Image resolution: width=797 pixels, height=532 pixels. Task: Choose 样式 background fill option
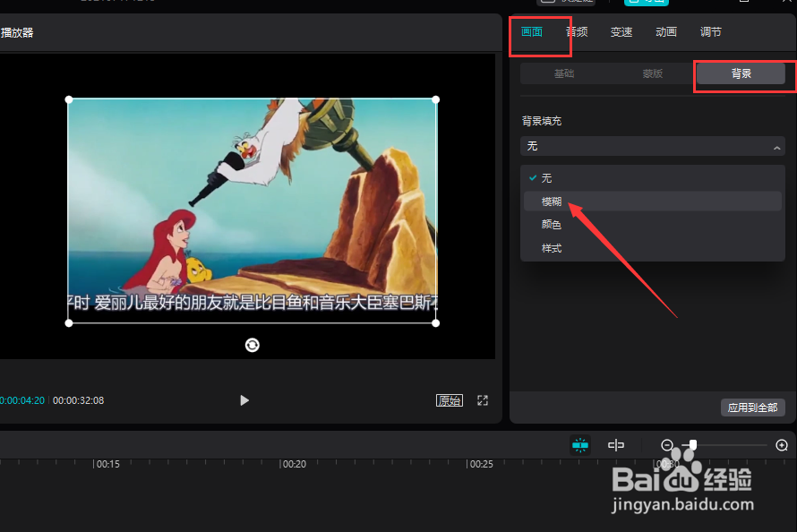[x=653, y=248]
